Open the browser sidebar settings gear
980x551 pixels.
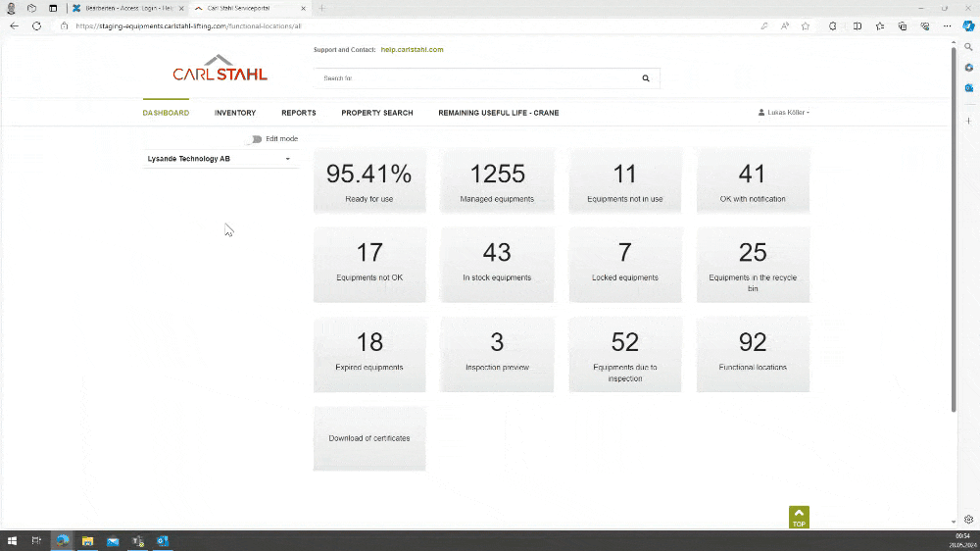point(968,519)
